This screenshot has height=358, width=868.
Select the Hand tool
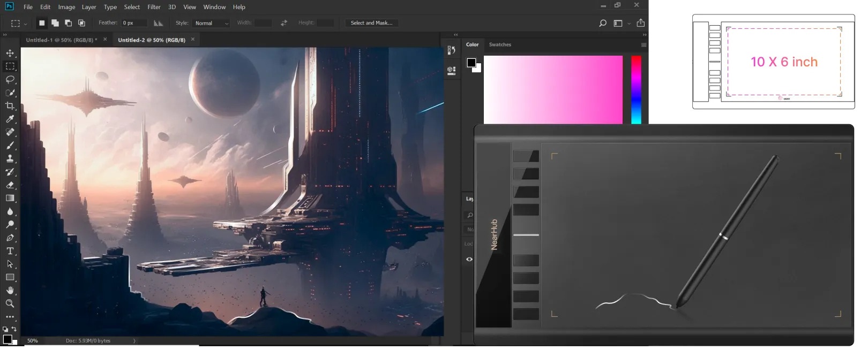pos(10,290)
